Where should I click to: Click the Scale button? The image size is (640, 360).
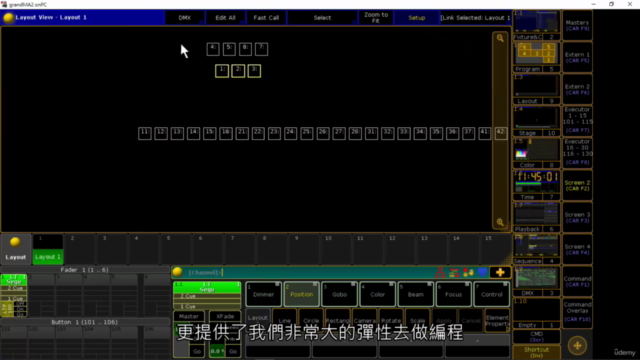pos(418,320)
